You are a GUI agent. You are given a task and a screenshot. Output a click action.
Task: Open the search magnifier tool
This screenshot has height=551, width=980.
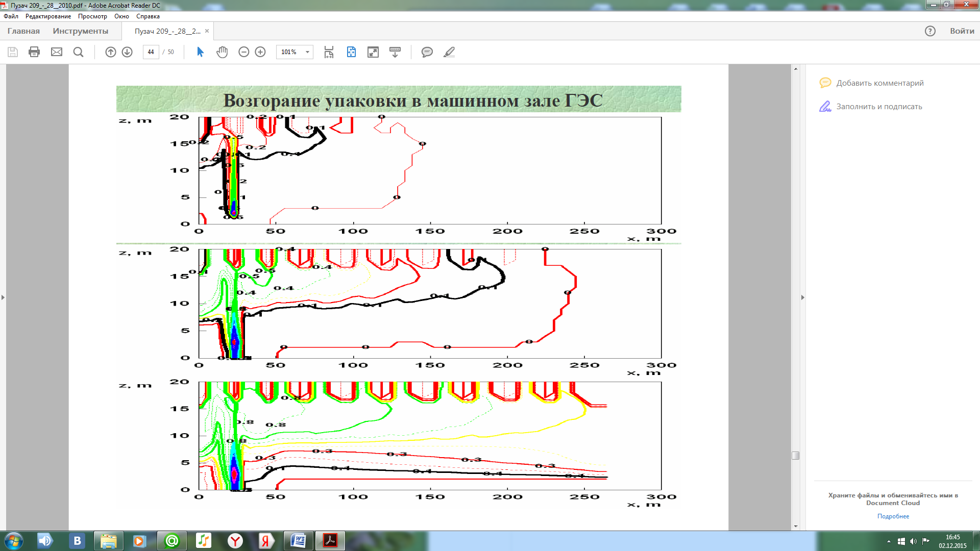(78, 52)
